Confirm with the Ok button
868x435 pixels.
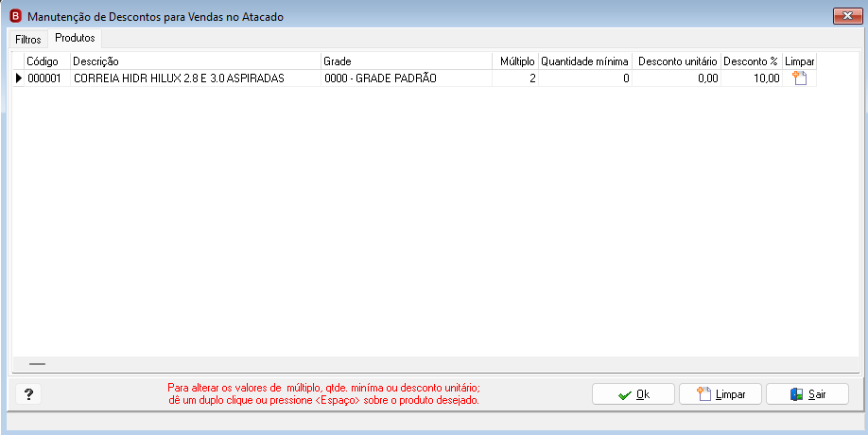click(634, 394)
